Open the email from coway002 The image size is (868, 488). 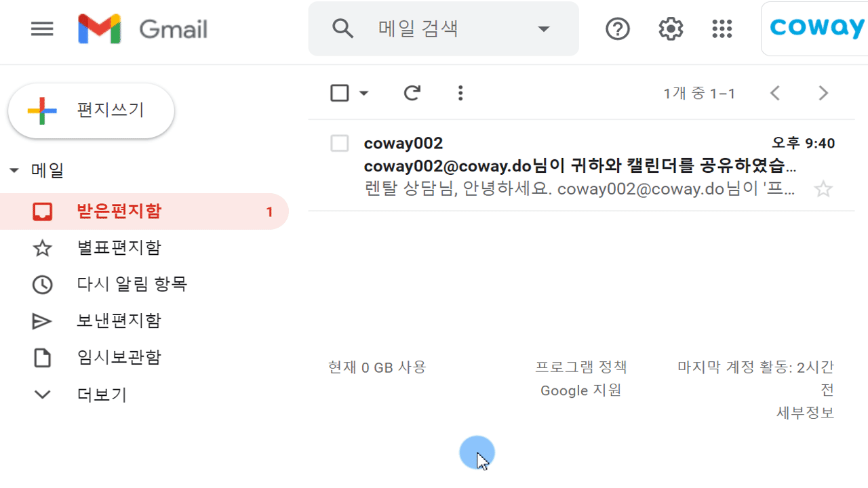(581, 165)
